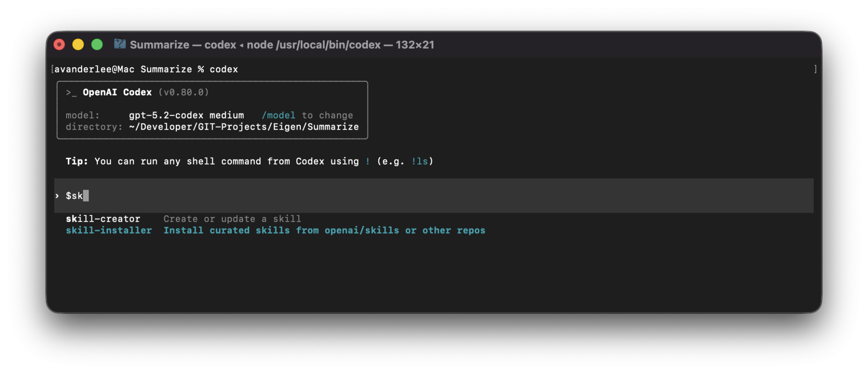Screen dimensions: 868x374
Task: Click the '>_' Codex logo glyph
Action: click(71, 93)
